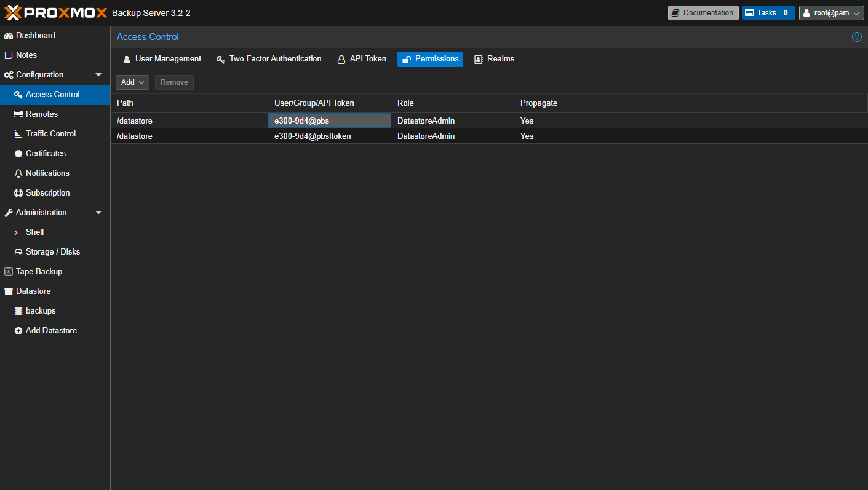Open the Add permission dropdown

click(132, 82)
